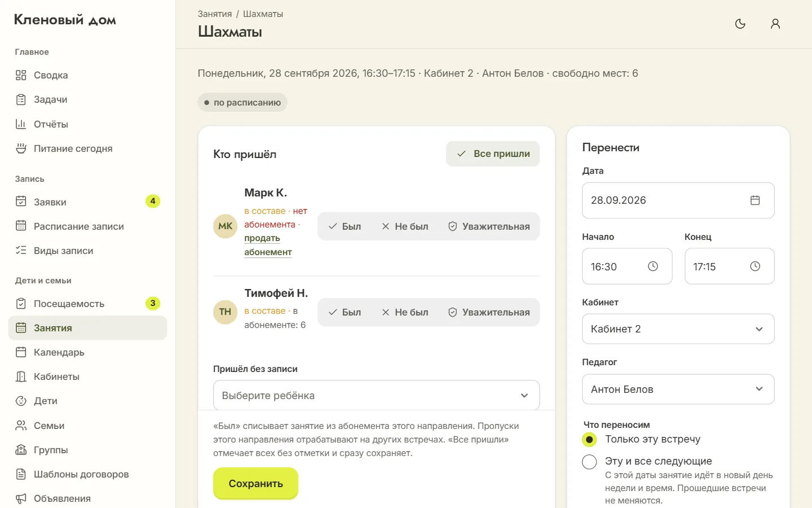Follow the продать абонемент link
This screenshot has height=508, width=812.
(x=268, y=245)
